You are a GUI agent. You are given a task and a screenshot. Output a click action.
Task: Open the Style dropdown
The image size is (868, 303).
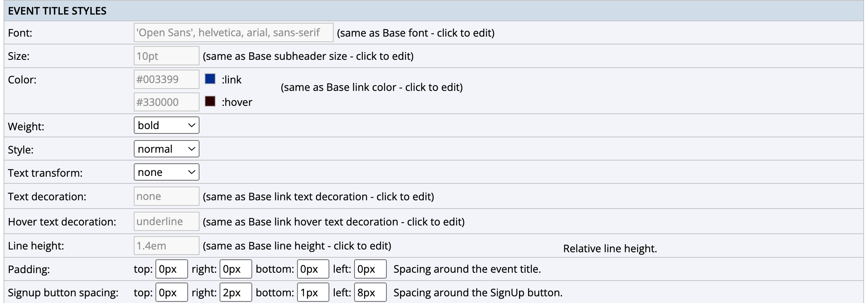click(166, 149)
